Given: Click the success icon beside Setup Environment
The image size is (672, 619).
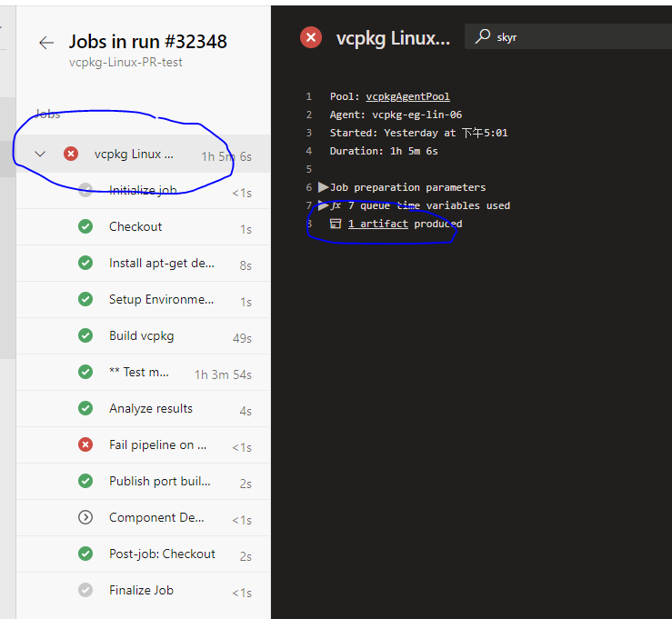Looking at the screenshot, I should point(85,299).
